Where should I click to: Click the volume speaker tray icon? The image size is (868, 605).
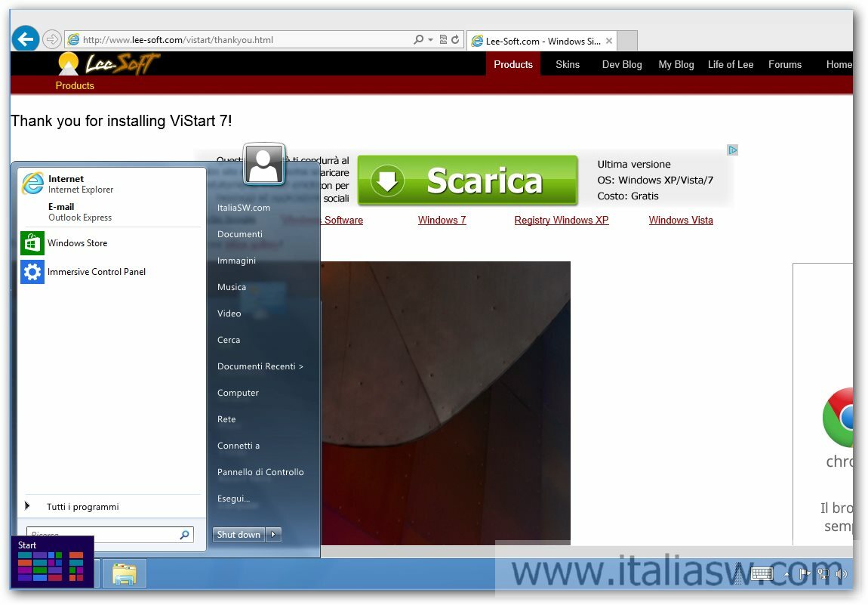click(x=841, y=574)
